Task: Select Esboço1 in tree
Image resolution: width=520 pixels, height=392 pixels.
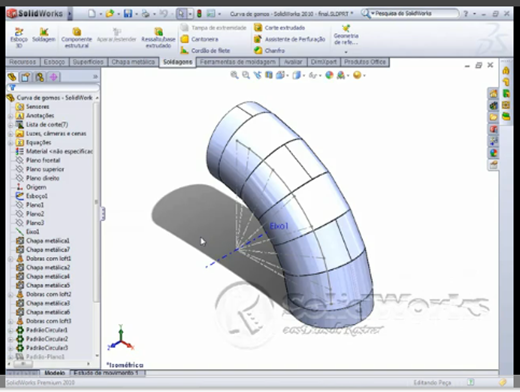Action: [32, 196]
